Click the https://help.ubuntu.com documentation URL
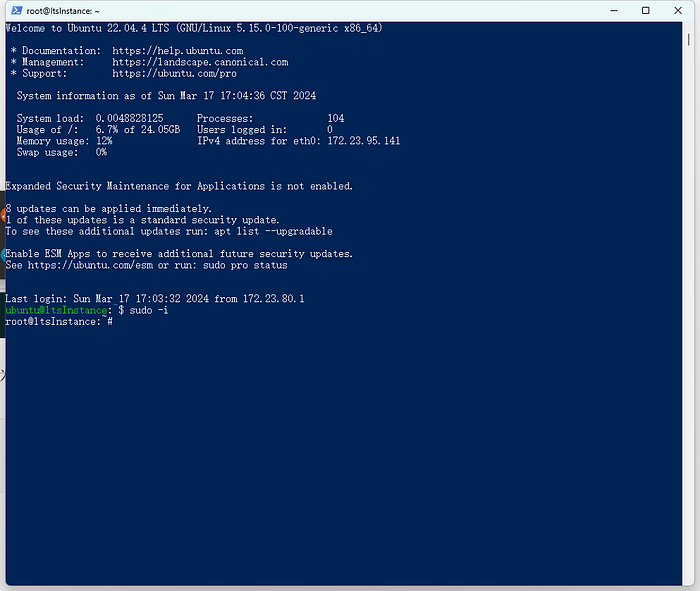The height and width of the screenshot is (591, 700). point(178,51)
